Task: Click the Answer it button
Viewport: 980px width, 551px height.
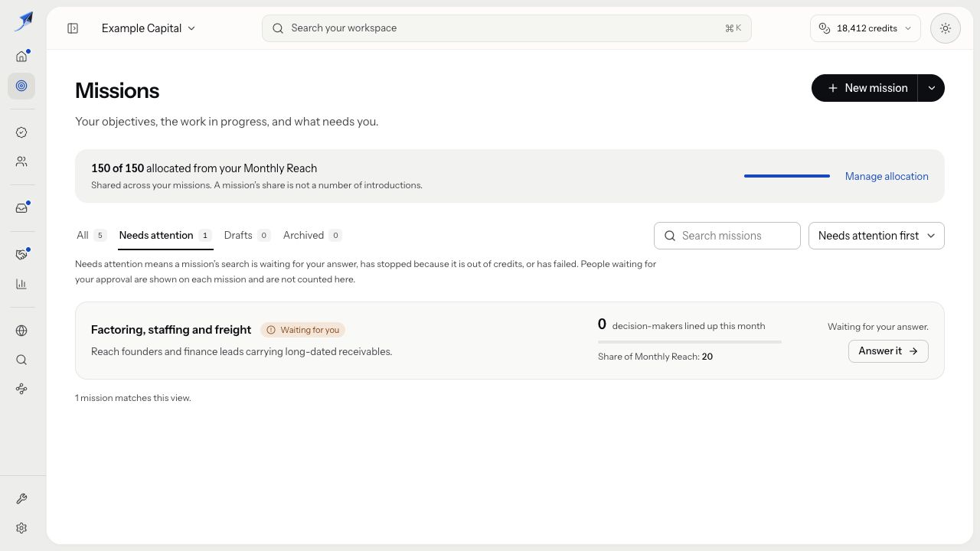Action: click(x=888, y=350)
